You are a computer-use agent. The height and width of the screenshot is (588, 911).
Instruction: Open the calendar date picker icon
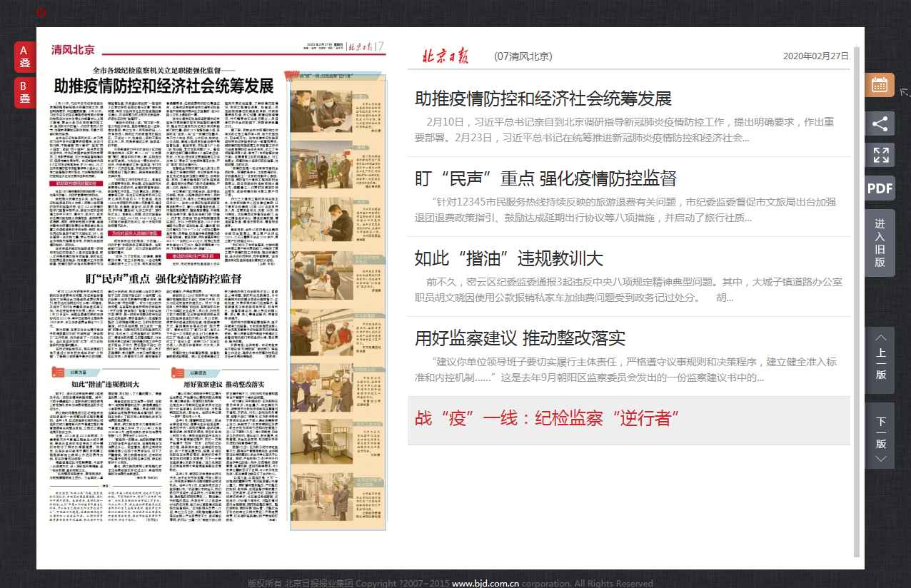click(880, 85)
